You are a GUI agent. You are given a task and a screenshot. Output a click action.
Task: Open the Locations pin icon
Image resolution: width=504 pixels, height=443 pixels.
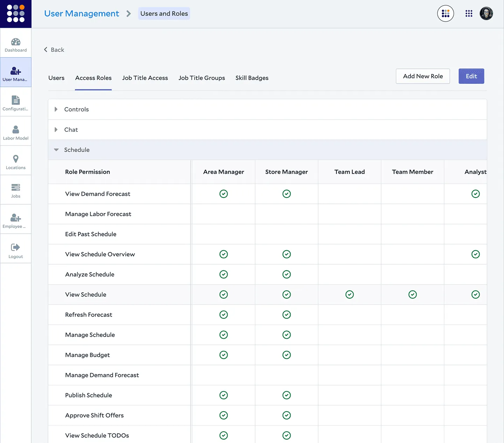[x=16, y=159]
